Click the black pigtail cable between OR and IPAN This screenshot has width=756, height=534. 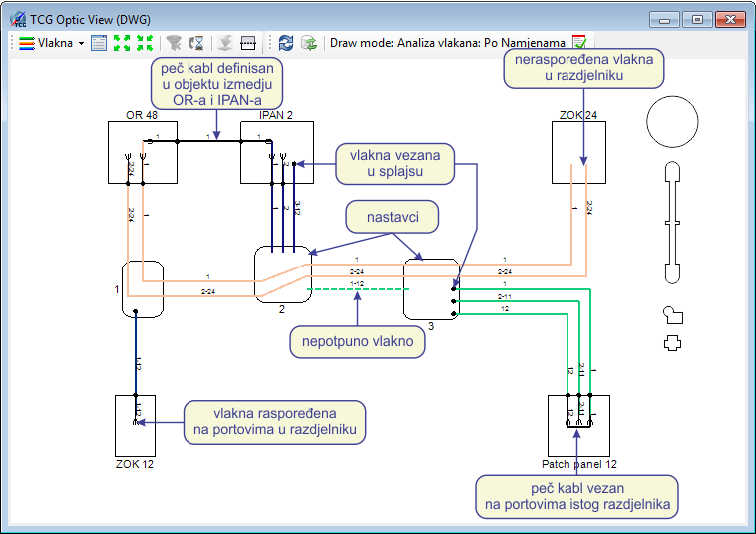click(x=208, y=141)
